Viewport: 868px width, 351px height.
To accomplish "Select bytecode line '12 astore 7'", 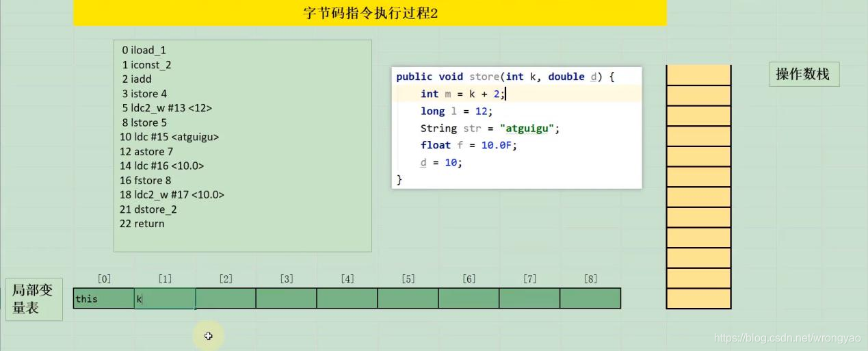I will pyautogui.click(x=146, y=151).
